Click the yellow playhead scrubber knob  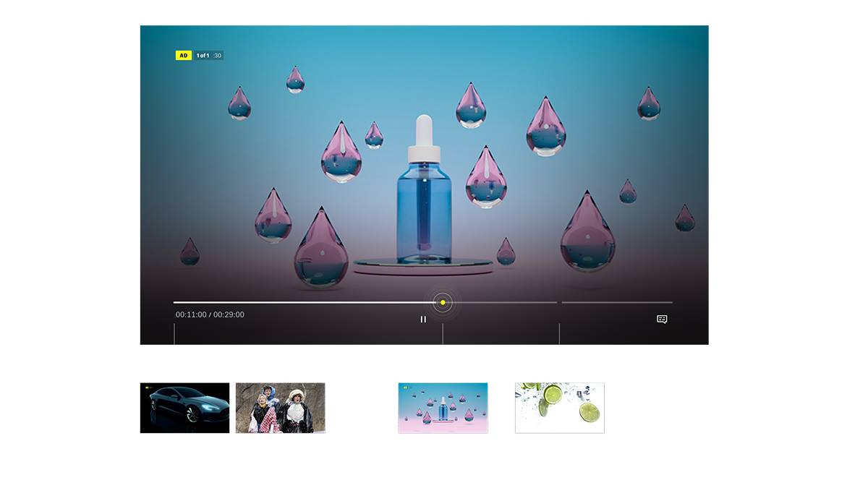[443, 302]
